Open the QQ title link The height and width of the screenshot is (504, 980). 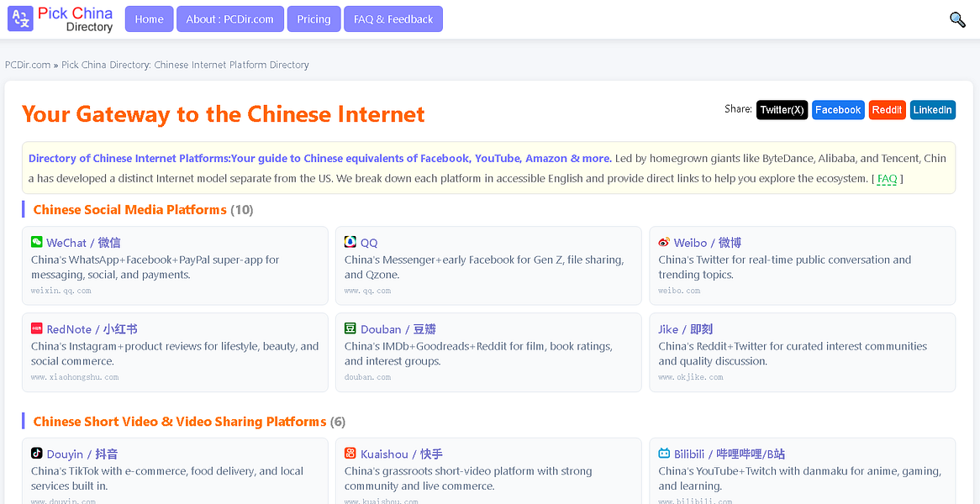tap(369, 243)
